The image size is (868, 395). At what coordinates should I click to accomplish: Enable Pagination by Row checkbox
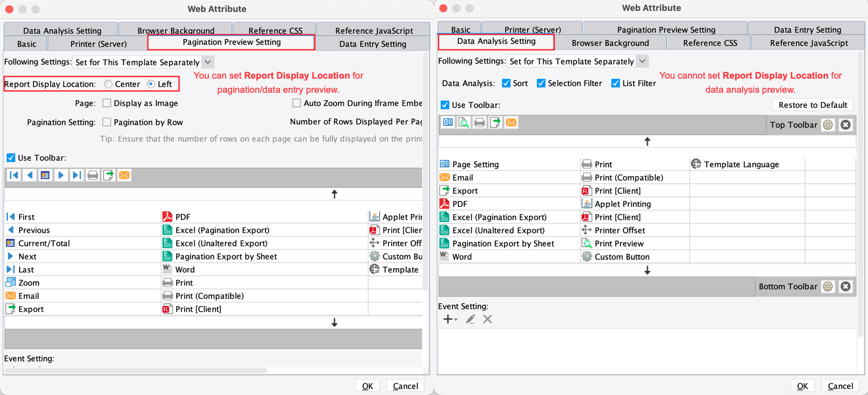click(x=107, y=122)
